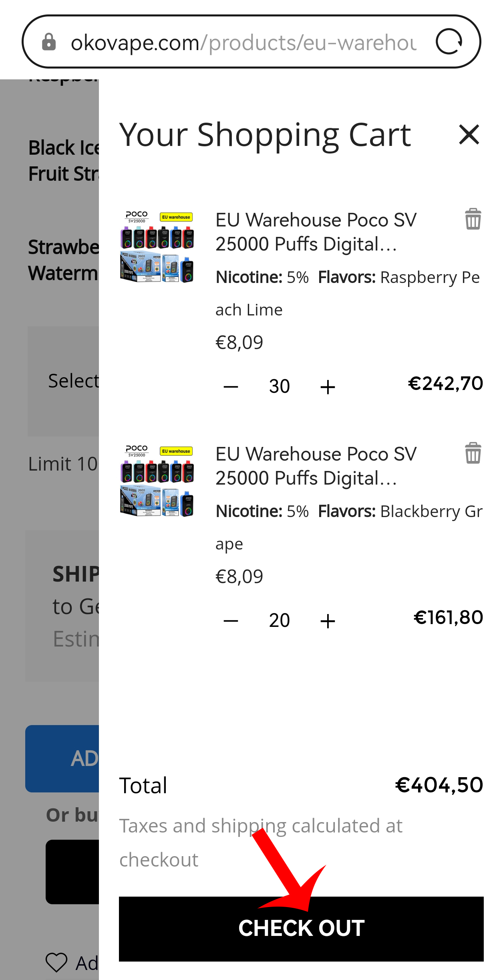Click the blue add to cart button

[x=62, y=758]
